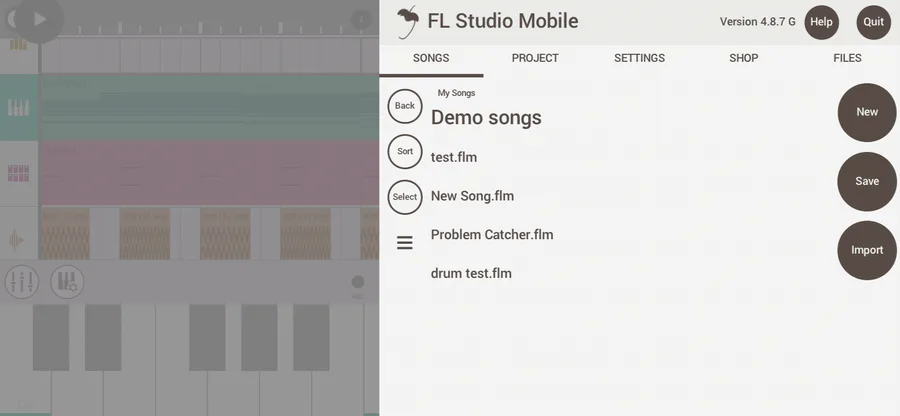Tap the FL Studio fruit logo
The image size is (900, 416).
pos(408,22)
